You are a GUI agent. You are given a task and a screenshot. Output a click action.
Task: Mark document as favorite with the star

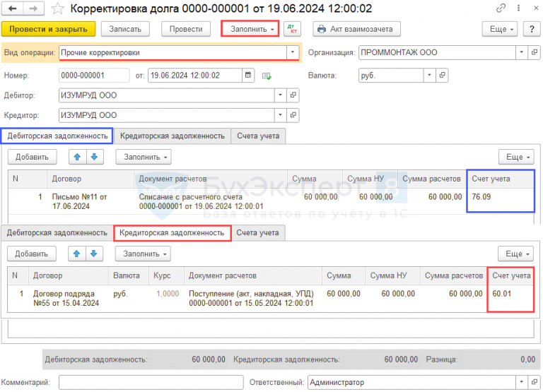[x=57, y=8]
